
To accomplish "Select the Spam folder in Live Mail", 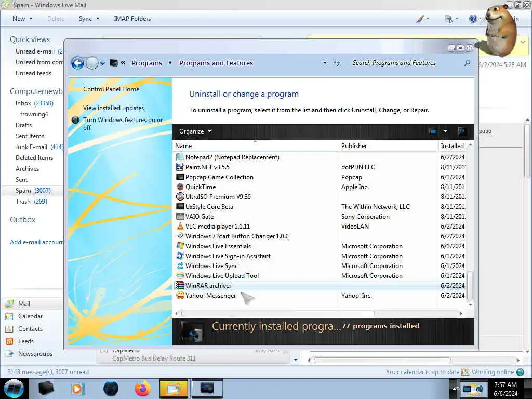I will click(33, 191).
